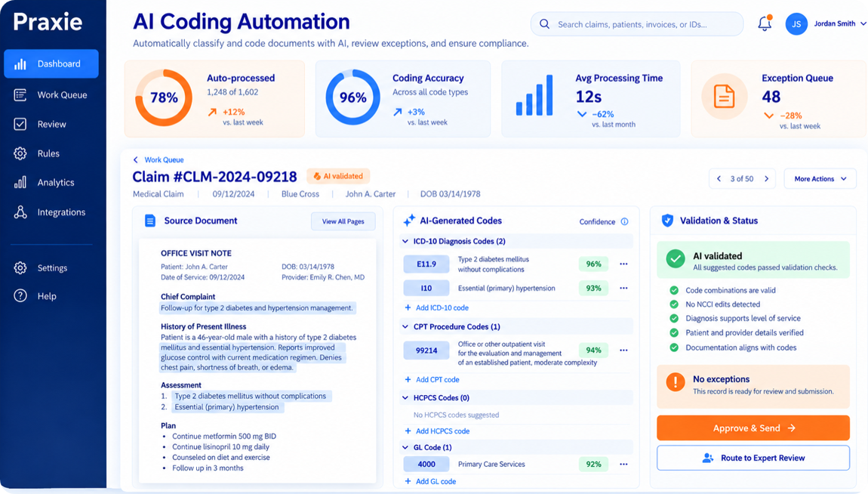The height and width of the screenshot is (494, 868).
Task: Click the E11.9 code chip
Action: pos(426,264)
